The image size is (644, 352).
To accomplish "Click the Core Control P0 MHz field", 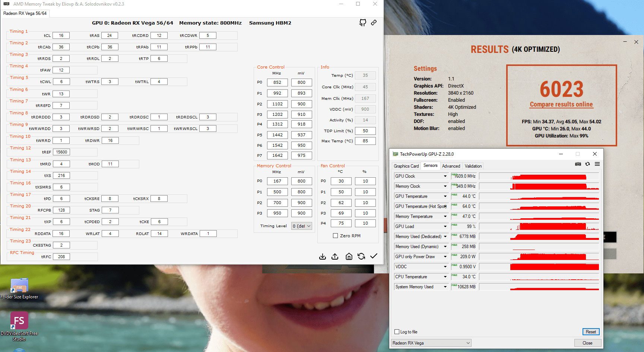I will (x=277, y=82).
